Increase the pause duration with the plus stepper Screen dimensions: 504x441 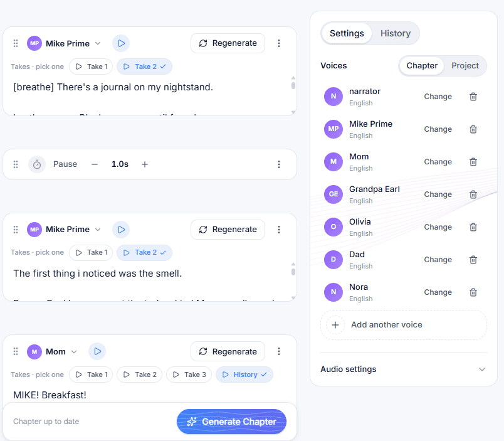(x=145, y=164)
